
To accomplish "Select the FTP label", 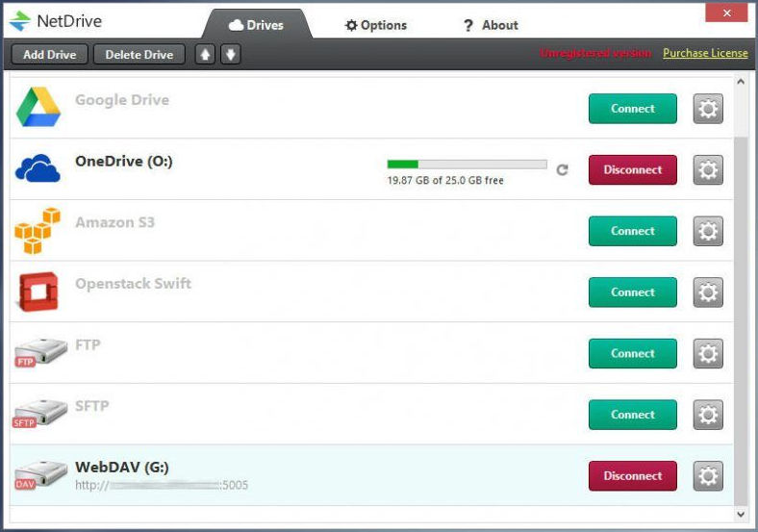I will coord(88,344).
